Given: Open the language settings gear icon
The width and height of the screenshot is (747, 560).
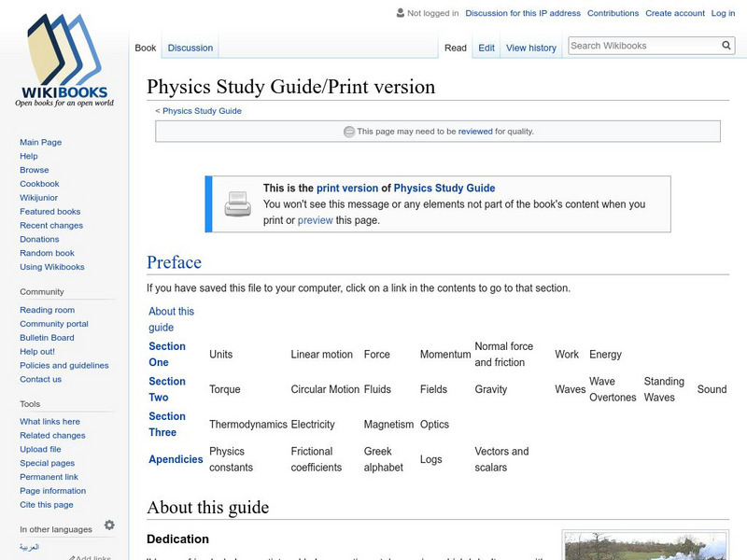Looking at the screenshot, I should [x=108, y=525].
